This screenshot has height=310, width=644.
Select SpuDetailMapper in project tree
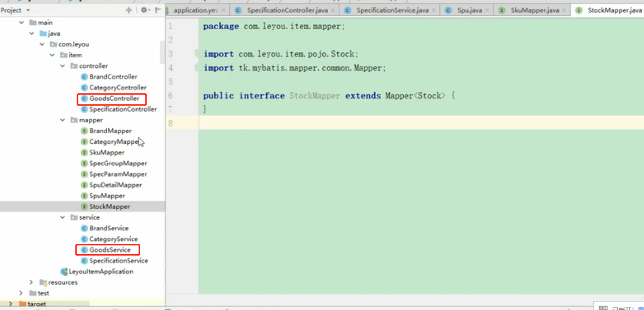coord(115,185)
